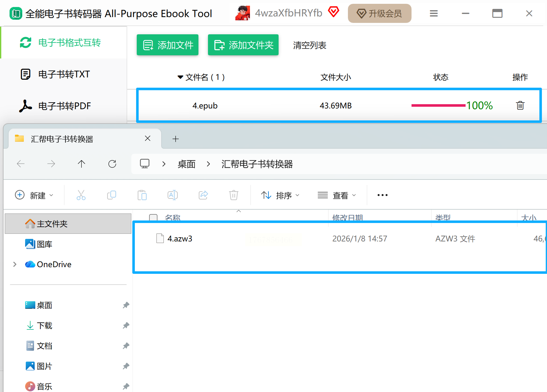Select the 4.azw3 file
This screenshot has width=547, height=392.
(x=180, y=239)
